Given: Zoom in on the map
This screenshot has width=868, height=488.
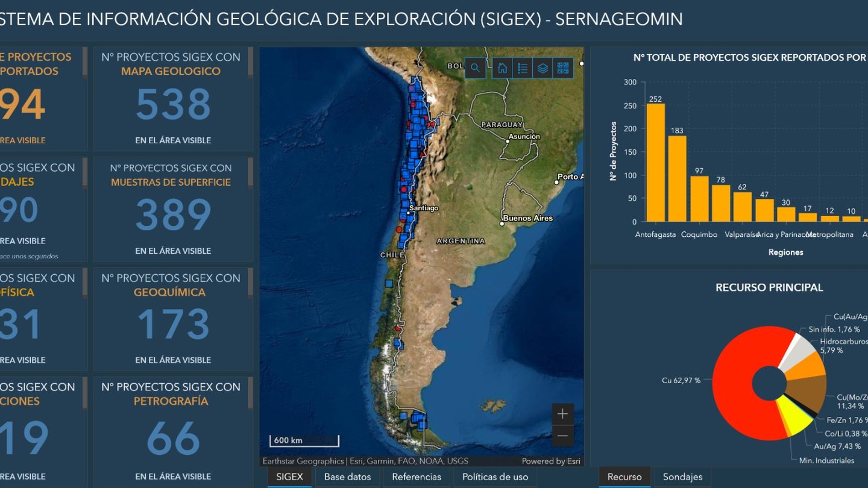Looking at the screenshot, I should 562,414.
